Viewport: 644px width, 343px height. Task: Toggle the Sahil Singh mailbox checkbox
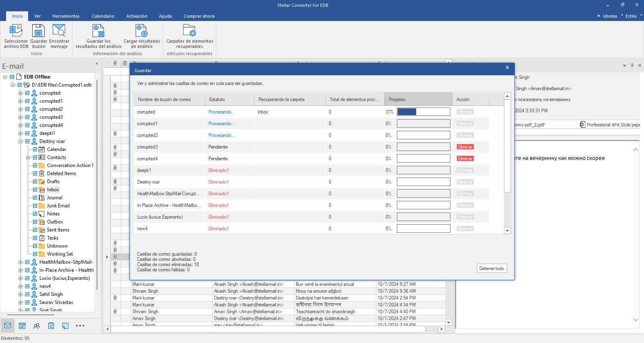(27, 294)
